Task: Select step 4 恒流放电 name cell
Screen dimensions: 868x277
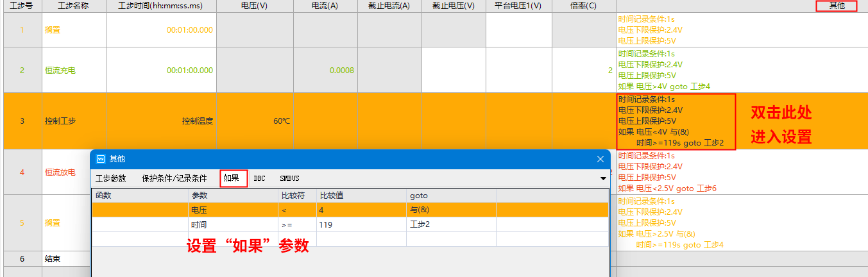Action: (65, 172)
